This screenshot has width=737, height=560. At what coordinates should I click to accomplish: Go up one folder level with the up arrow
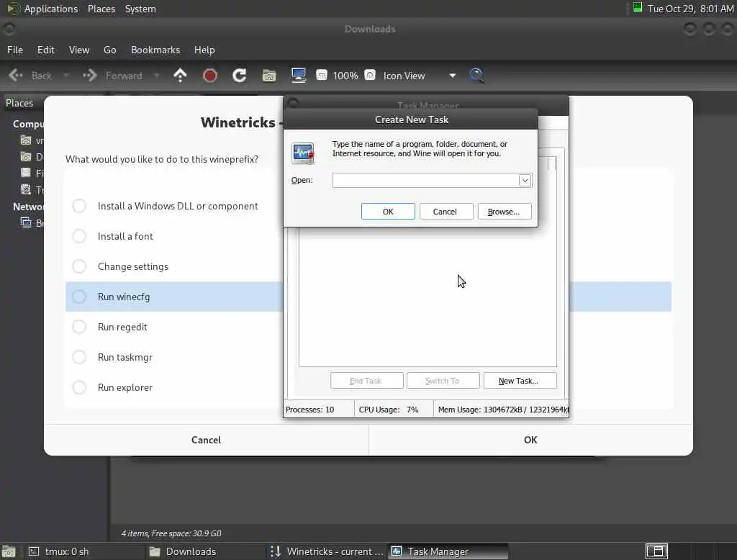180,76
